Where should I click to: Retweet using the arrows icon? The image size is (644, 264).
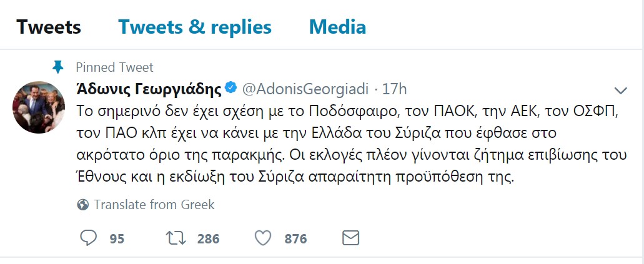point(176,238)
